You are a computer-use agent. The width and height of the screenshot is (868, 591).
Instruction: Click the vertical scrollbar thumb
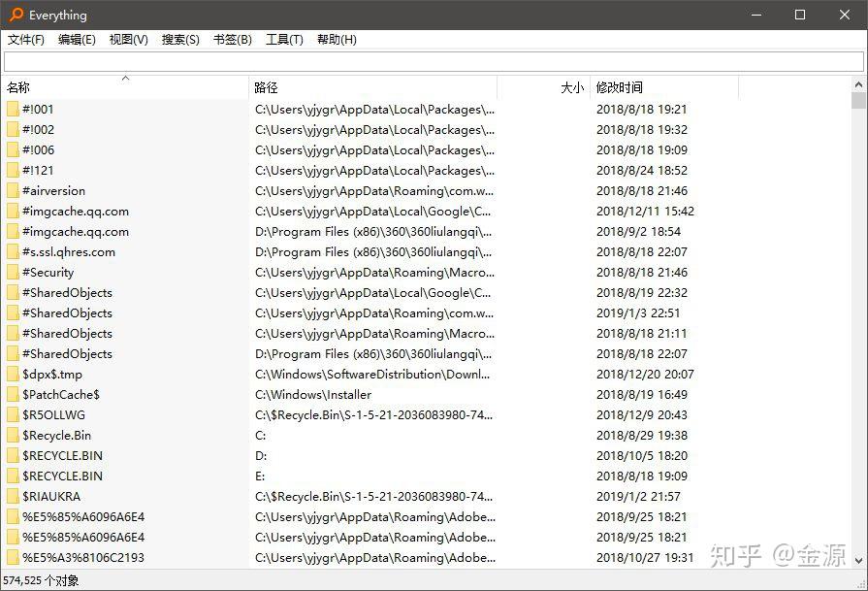(x=858, y=100)
